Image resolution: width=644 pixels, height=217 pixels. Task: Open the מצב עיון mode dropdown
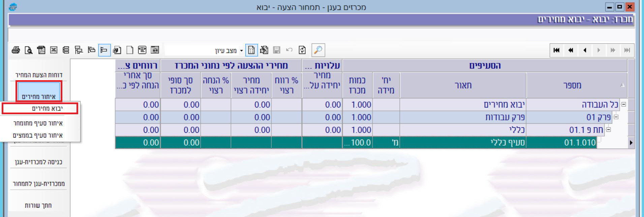pyautogui.click(x=241, y=51)
